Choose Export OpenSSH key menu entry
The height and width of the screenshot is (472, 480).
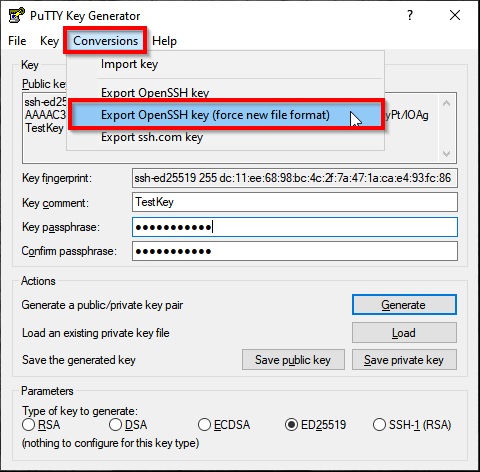click(225, 92)
